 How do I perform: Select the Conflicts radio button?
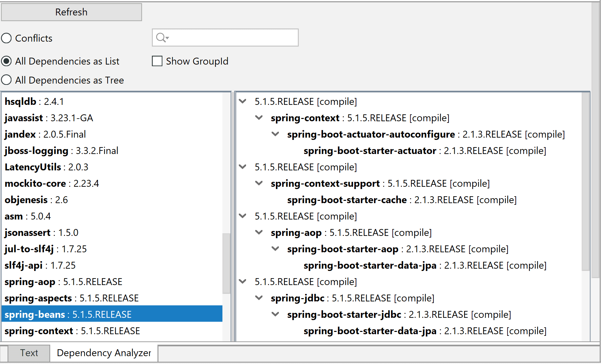click(x=7, y=38)
